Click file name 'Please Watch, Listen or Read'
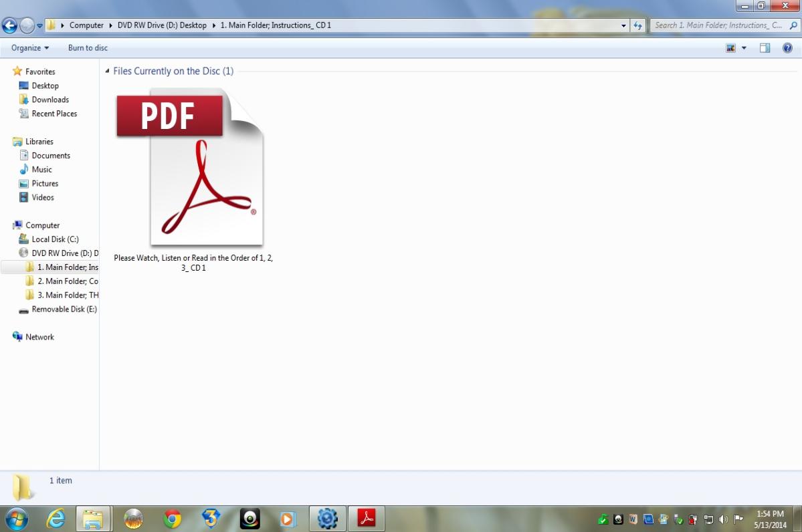 pos(193,263)
